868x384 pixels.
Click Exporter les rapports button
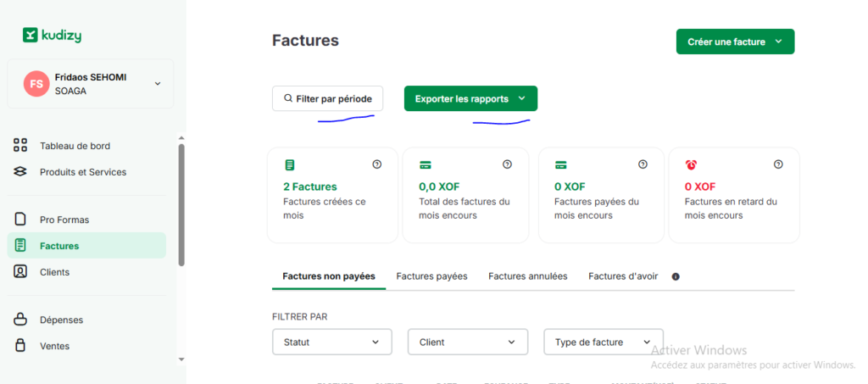(x=470, y=98)
